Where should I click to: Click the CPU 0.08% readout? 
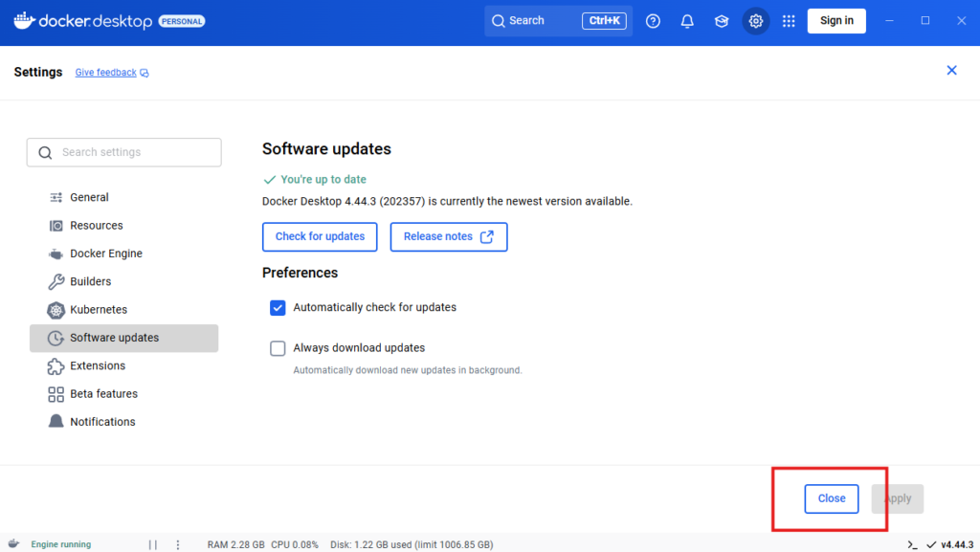pos(295,544)
